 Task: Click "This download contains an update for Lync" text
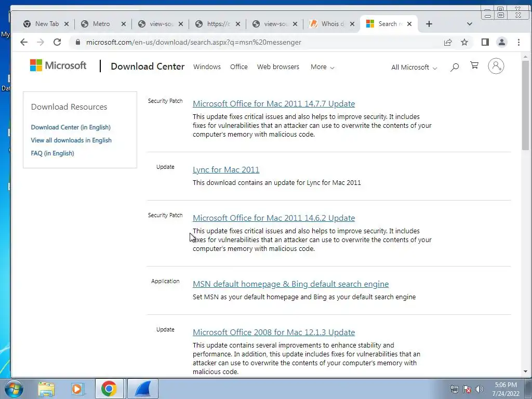coord(276,182)
